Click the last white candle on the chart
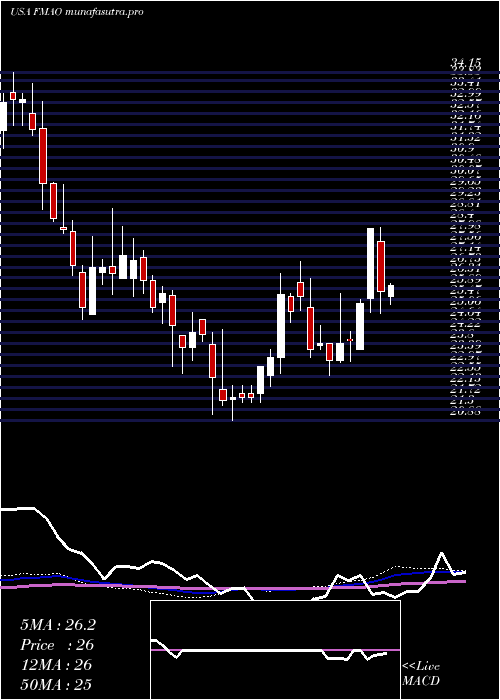The image size is (500, 700). 391,291
